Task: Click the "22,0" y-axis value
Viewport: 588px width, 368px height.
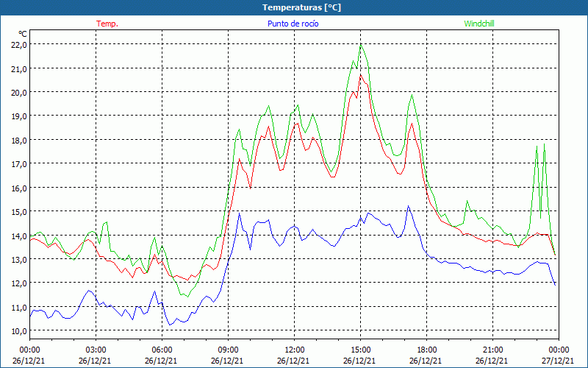Action: pos(19,44)
